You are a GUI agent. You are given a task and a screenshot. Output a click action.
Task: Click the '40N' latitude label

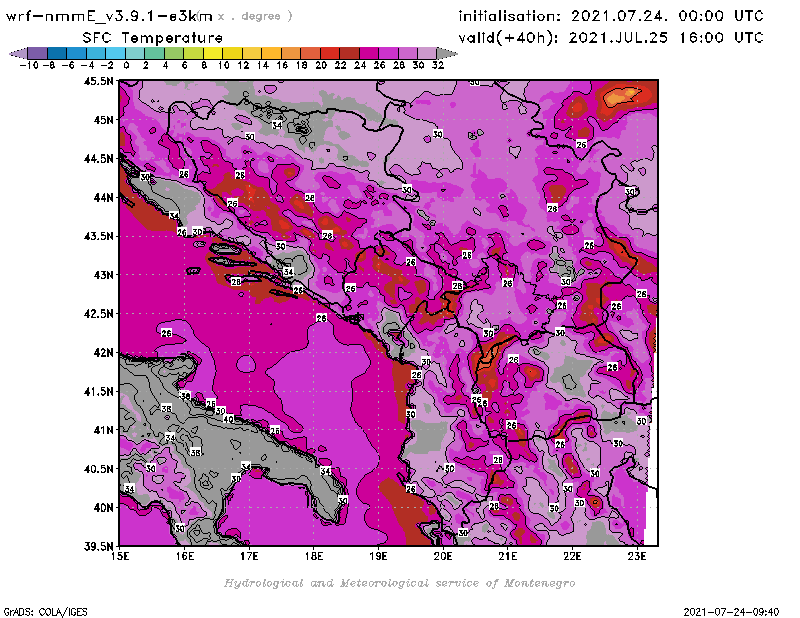pos(103,508)
